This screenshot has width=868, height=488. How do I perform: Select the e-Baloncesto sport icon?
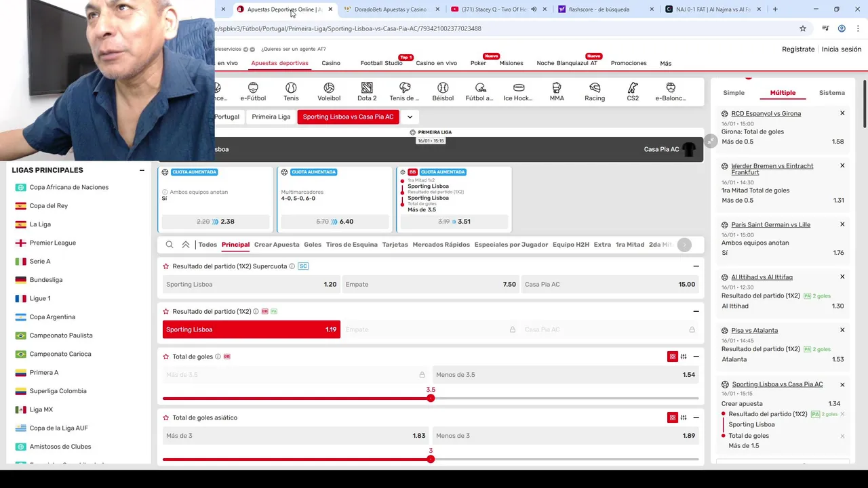[x=671, y=91]
